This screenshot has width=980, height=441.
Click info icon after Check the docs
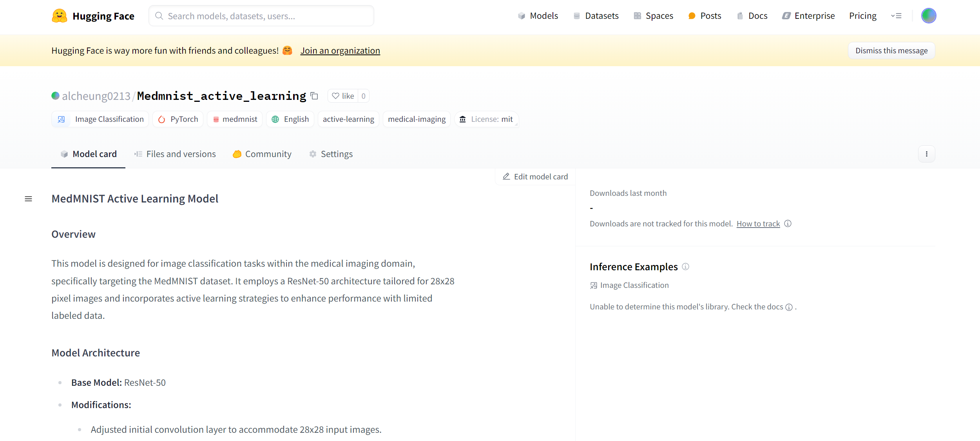pyautogui.click(x=789, y=307)
